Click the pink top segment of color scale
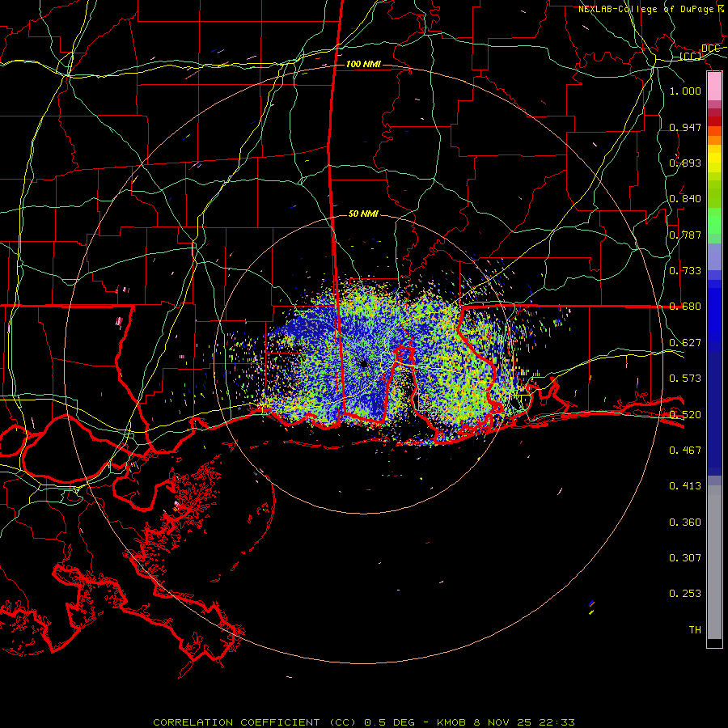This screenshot has width=728, height=728. pyautogui.click(x=714, y=87)
